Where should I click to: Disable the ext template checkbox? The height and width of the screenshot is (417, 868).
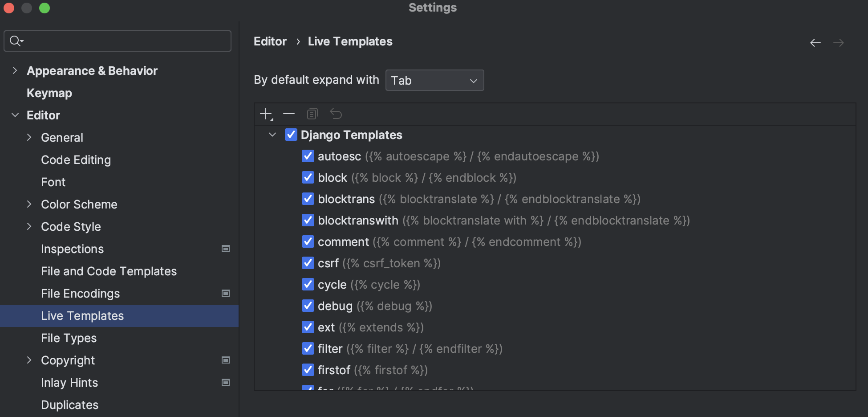(308, 327)
